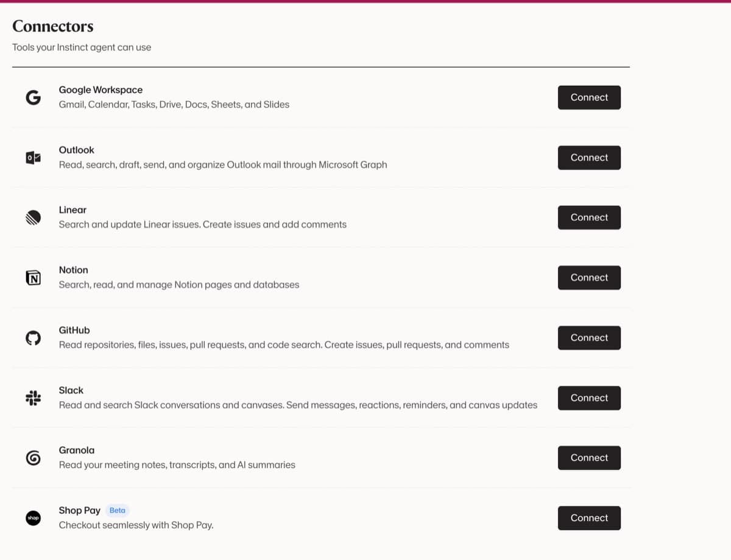Select the Outlook title text
The image size is (731, 560).
click(x=76, y=150)
